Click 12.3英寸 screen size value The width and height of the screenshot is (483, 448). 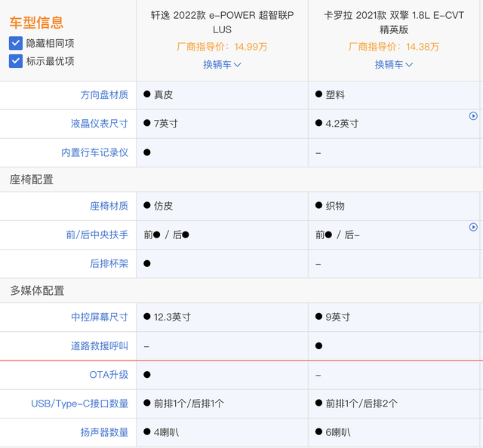pos(172,317)
